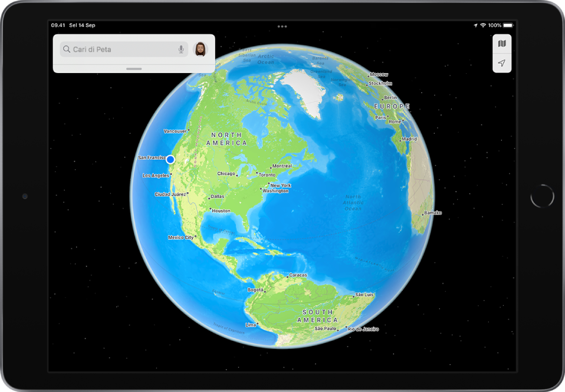Image resolution: width=565 pixels, height=392 pixels.
Task: Tap the three-dot multitasking control
Action: (x=282, y=26)
